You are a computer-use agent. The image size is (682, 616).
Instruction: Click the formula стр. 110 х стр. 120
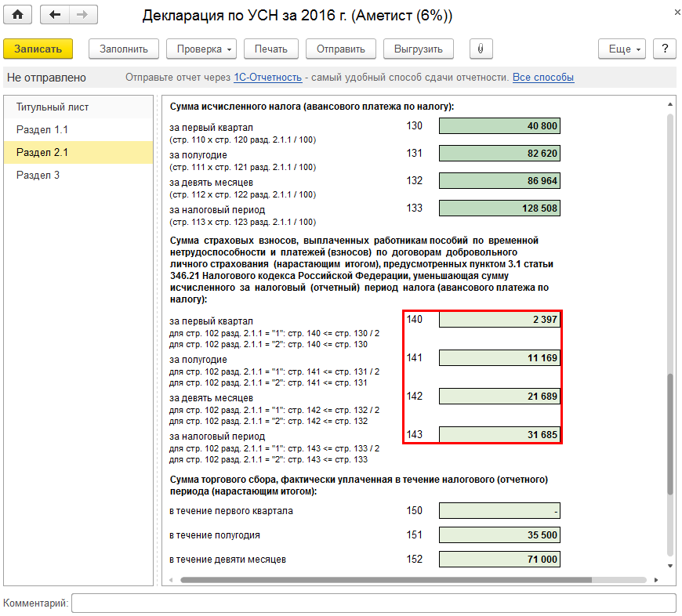(x=243, y=140)
